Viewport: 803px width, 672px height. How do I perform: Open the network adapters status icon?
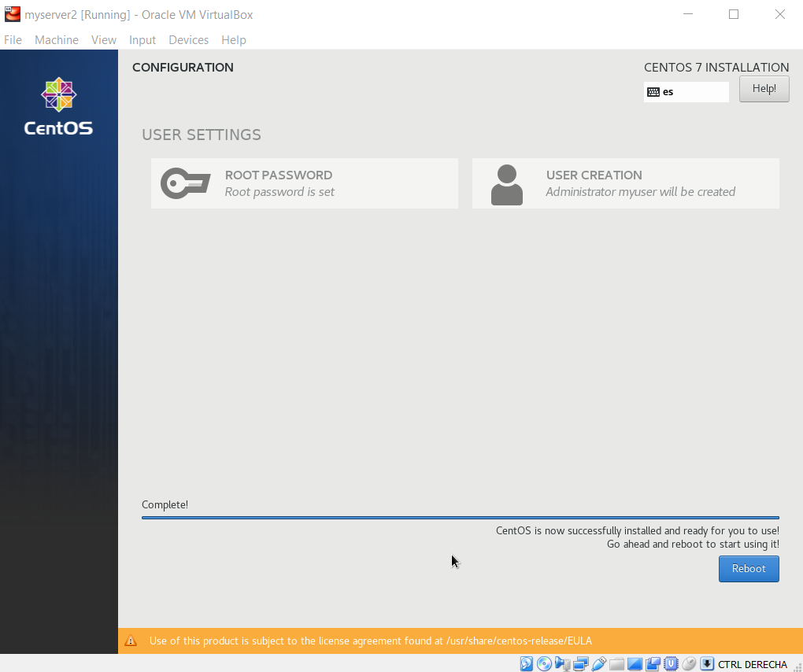[x=581, y=664]
